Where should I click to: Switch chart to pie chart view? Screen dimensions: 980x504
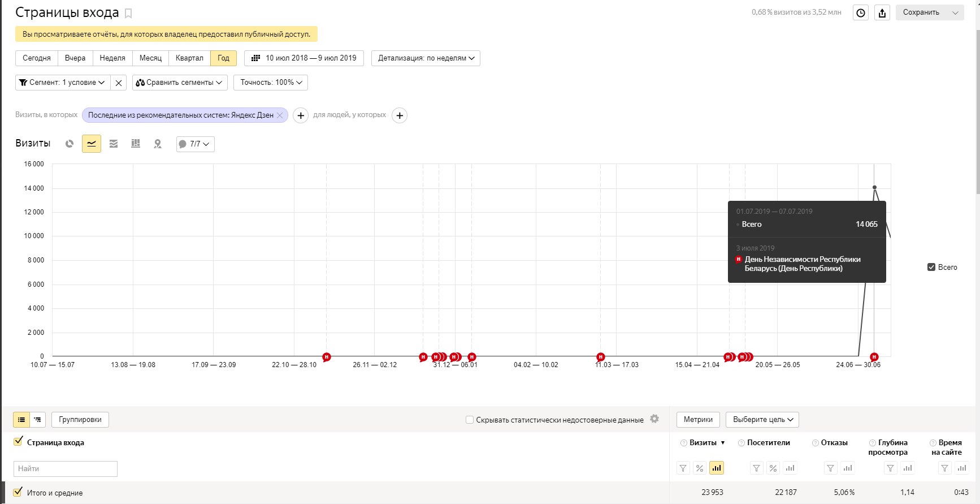[70, 144]
